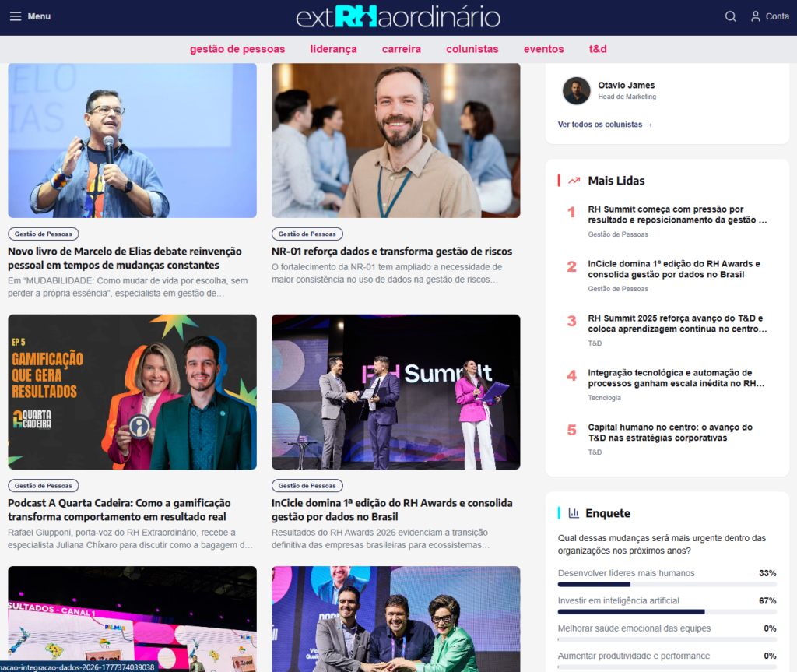Open NR-01 reforça dados article headline
The image size is (797, 672).
(x=392, y=252)
